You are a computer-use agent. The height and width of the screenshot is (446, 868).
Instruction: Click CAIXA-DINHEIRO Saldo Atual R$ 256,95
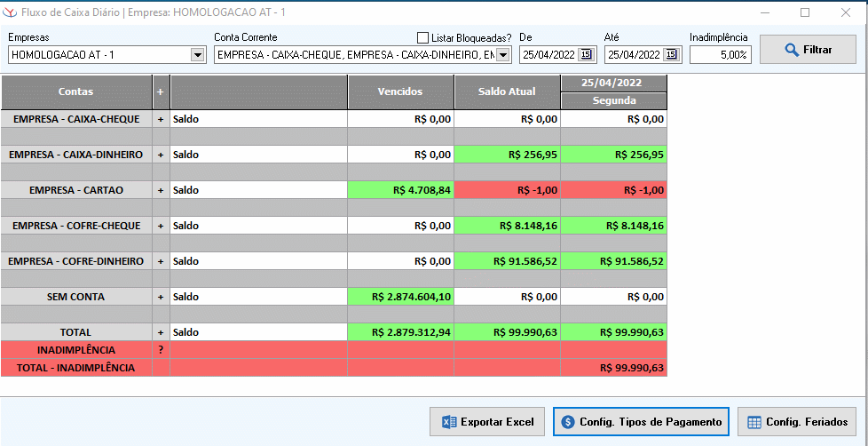pos(507,155)
